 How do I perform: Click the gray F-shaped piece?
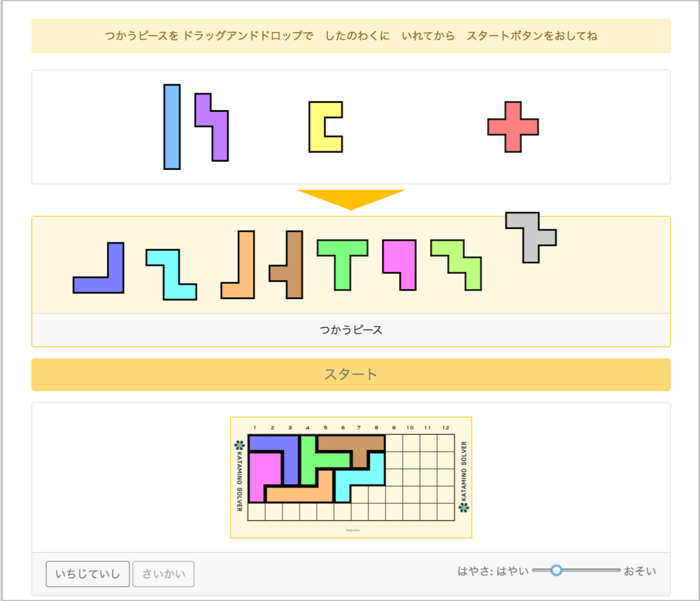click(x=531, y=237)
